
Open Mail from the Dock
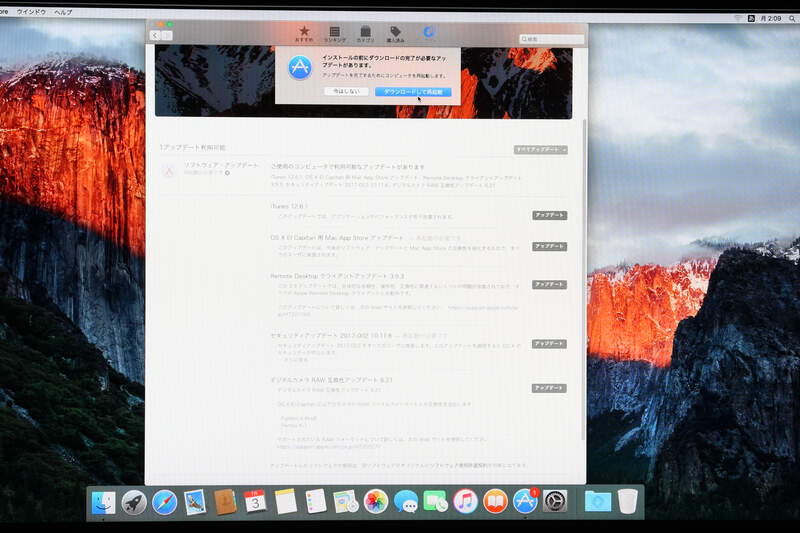(x=194, y=502)
